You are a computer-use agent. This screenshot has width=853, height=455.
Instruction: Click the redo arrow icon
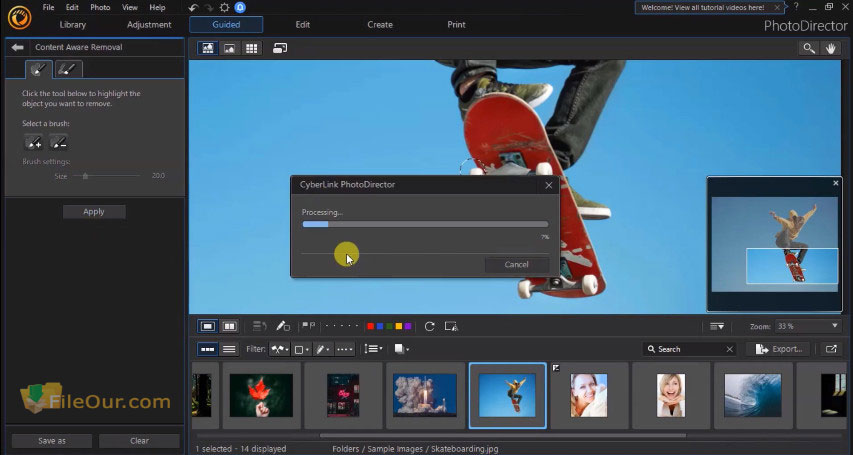(208, 8)
